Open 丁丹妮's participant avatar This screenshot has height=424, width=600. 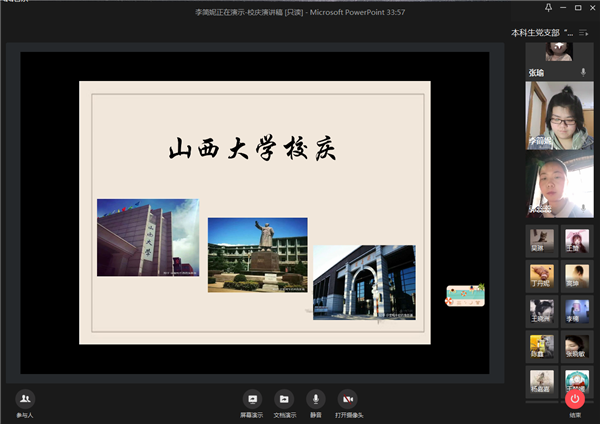[541, 276]
